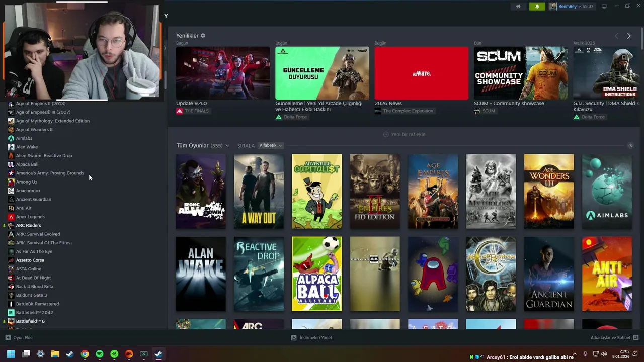
Task: Select ARC Raiders in game list
Action: pos(29,226)
